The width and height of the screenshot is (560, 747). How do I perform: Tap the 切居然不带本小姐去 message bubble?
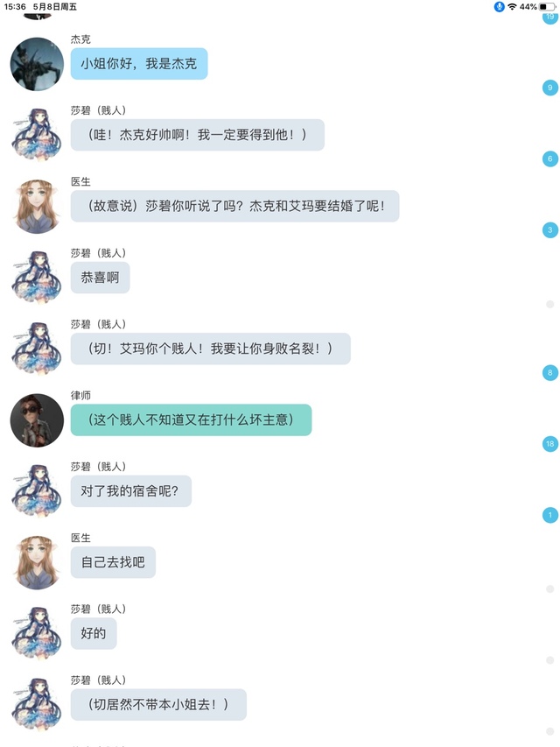coord(158,705)
